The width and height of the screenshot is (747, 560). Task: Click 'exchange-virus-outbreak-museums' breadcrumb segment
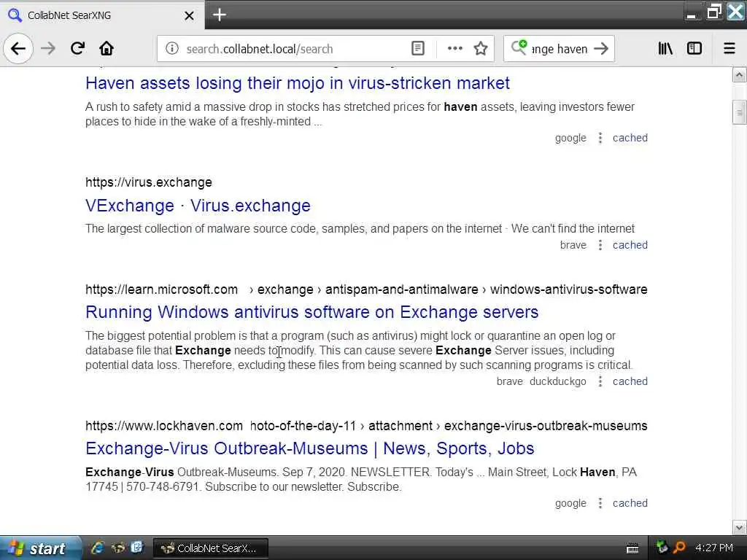pos(546,426)
